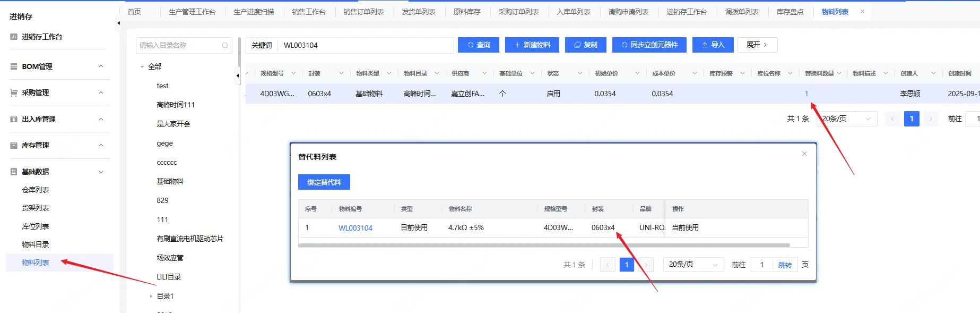Go to next page in substitute dialog
Viewport: 980px width, 313px height.
[x=646, y=265]
